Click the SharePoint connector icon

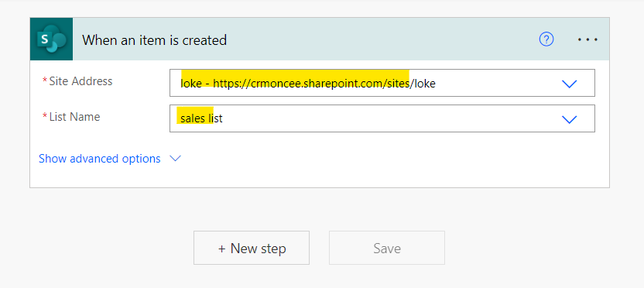(x=51, y=39)
